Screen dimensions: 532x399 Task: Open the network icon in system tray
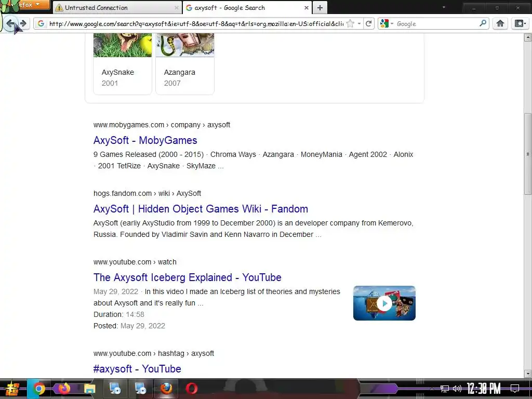445,389
